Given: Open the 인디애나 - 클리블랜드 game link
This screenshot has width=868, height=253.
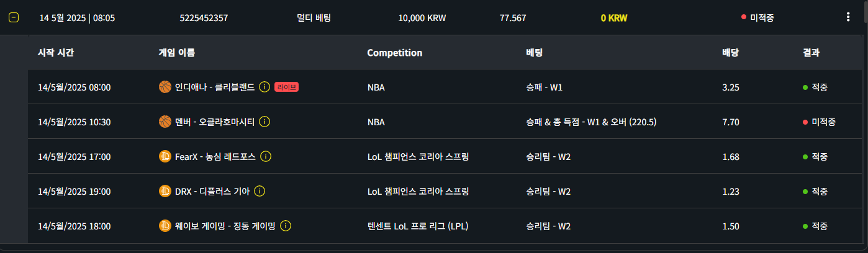Looking at the screenshot, I should (x=215, y=87).
